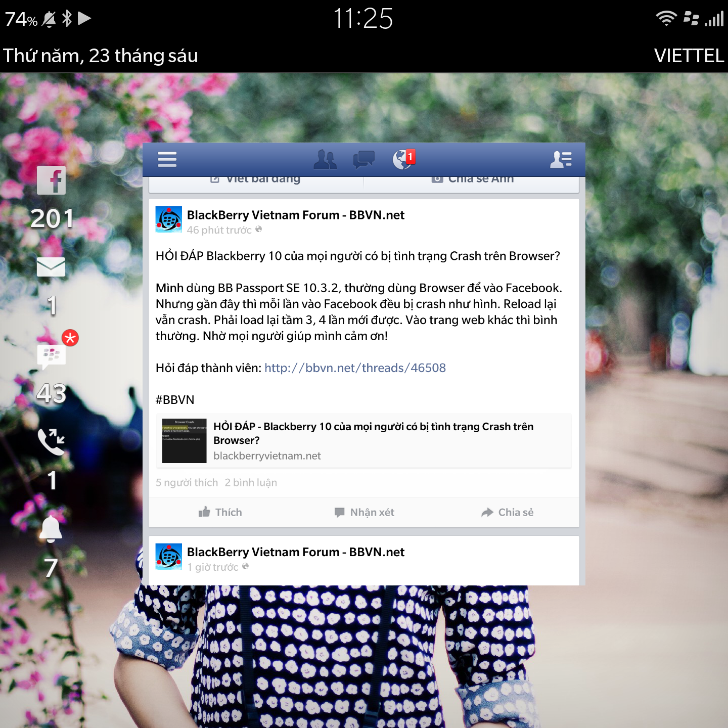Open page name on the 46 phút trước post
This screenshot has width=728, height=728.
(x=296, y=215)
